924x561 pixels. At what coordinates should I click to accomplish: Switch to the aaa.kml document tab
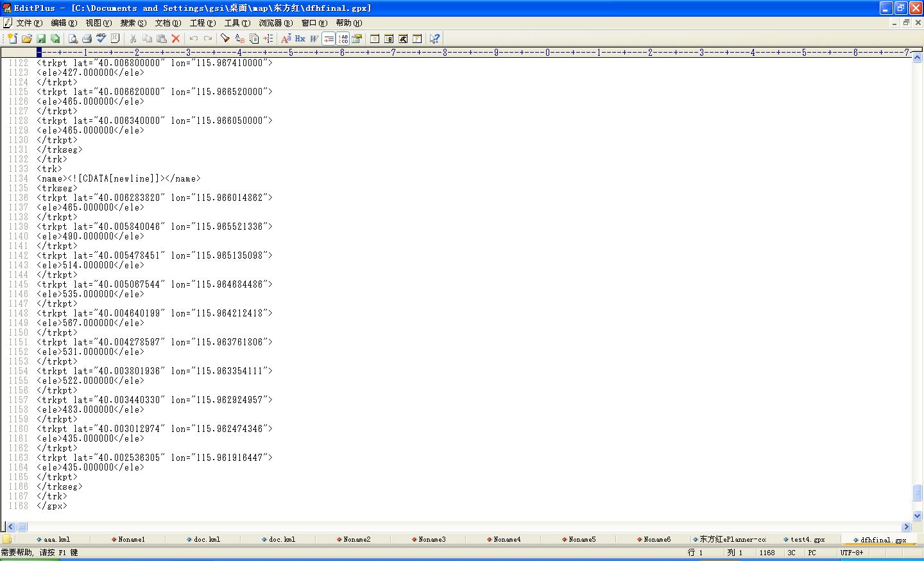point(56,539)
